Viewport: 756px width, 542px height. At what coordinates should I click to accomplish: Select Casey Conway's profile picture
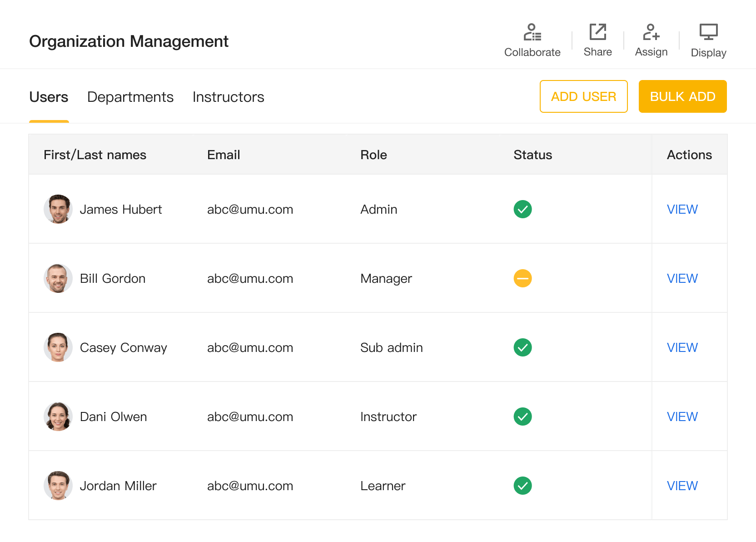(58, 347)
